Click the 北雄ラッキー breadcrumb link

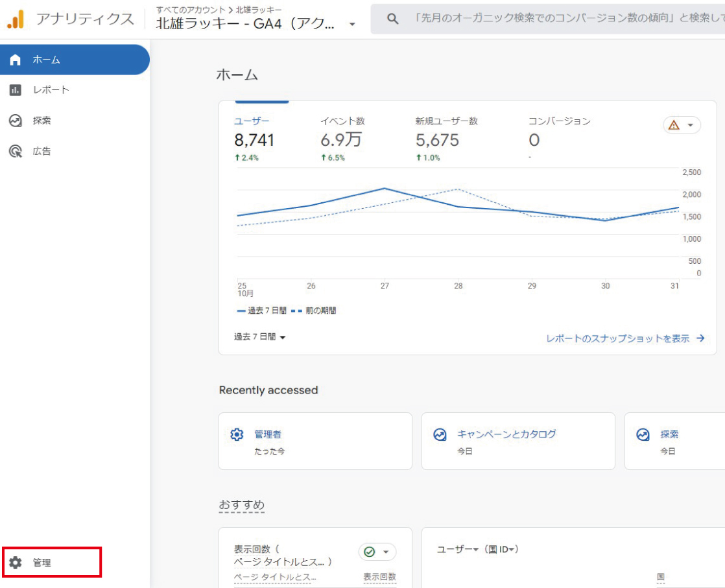tap(259, 10)
